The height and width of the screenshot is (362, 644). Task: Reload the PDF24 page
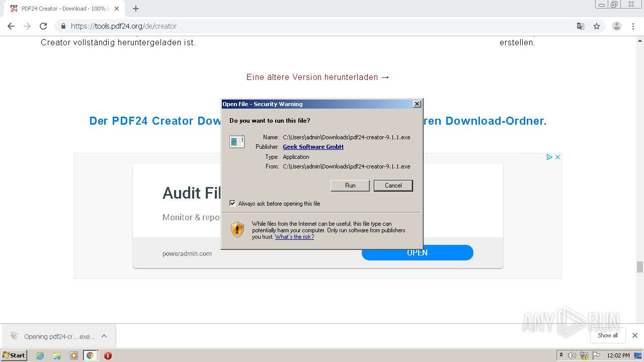click(43, 26)
